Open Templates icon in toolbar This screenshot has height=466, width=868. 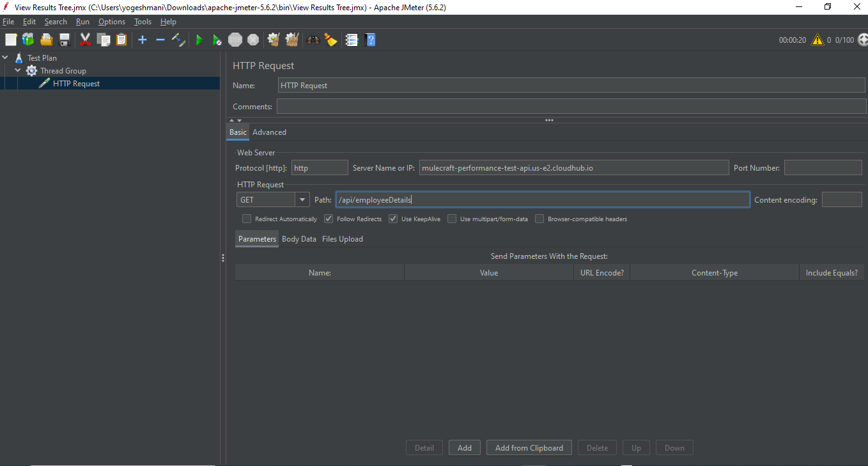(28, 40)
